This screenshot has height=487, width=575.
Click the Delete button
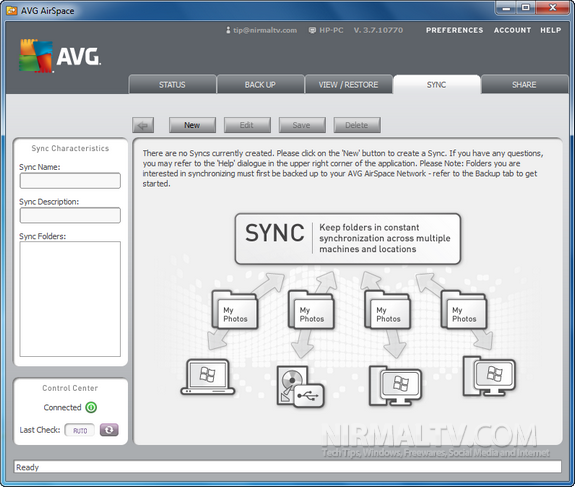pos(357,125)
